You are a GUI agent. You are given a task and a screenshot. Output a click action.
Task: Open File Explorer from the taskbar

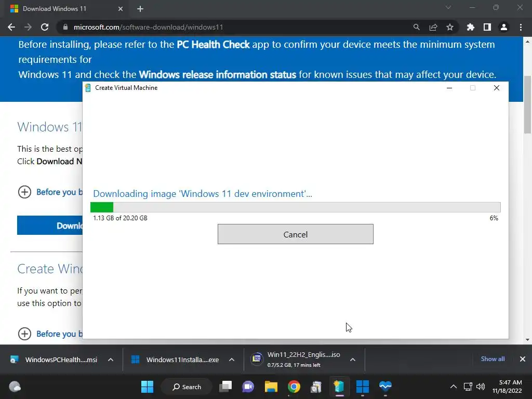click(271, 387)
